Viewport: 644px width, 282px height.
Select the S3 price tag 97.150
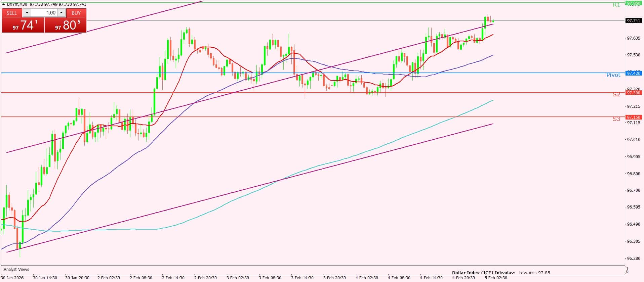[x=633, y=117]
